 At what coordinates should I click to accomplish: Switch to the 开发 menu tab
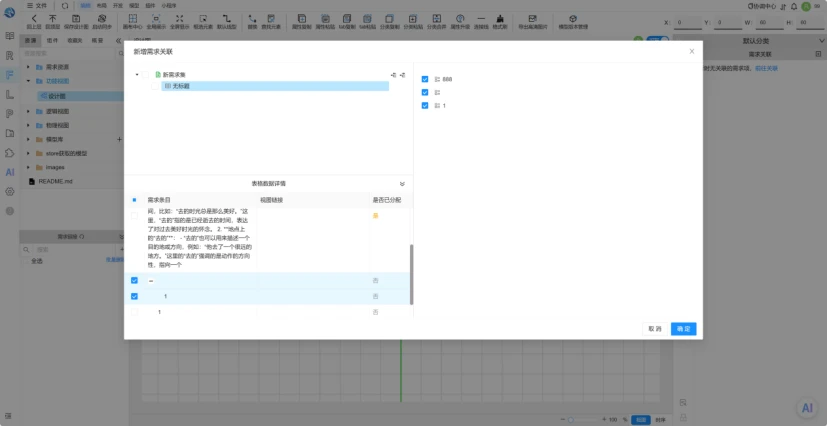coord(118,6)
